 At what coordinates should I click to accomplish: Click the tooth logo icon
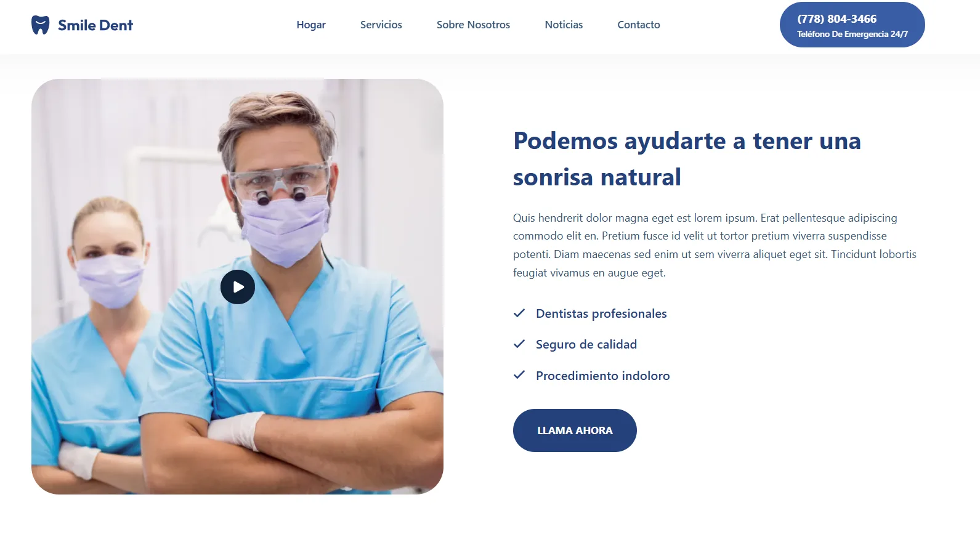40,25
